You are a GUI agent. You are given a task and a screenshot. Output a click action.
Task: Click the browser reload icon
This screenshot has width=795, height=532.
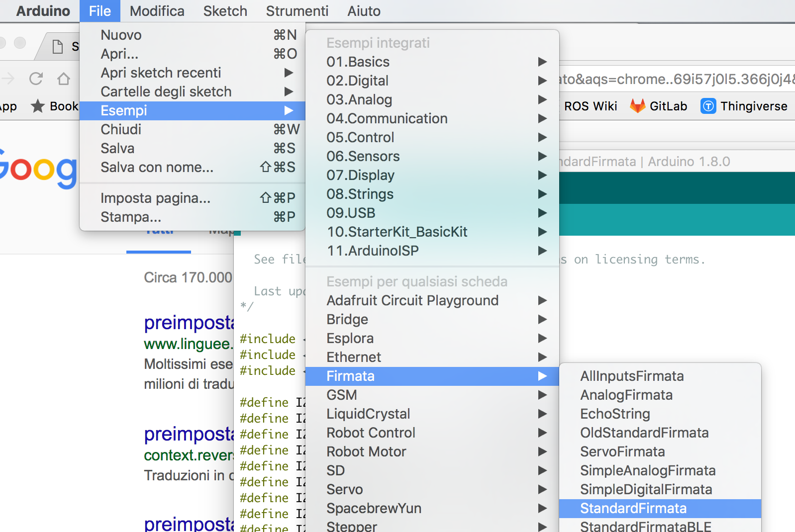pyautogui.click(x=36, y=79)
